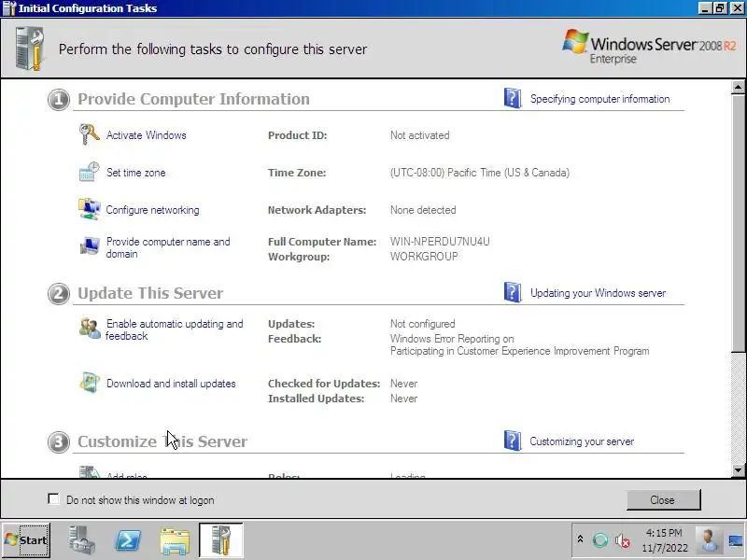Select Initial Configuration Tasks taskbar button
The image size is (747, 560).
pyautogui.click(x=221, y=540)
